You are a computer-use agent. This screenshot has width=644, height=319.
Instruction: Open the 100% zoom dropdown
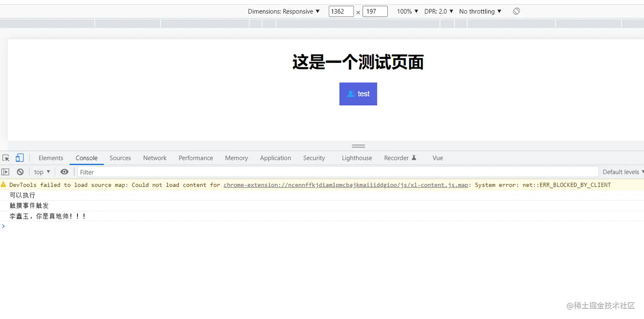tap(408, 11)
